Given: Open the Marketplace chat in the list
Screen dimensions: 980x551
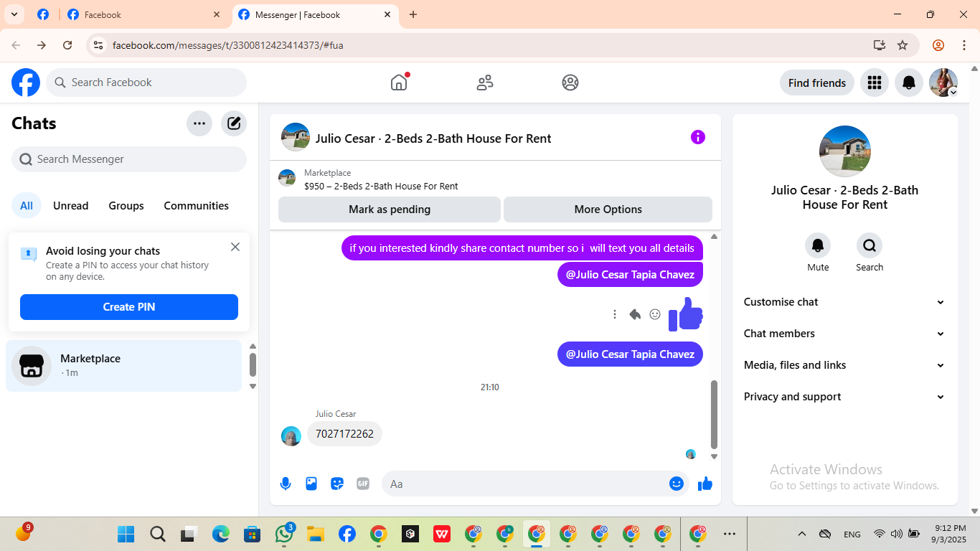Looking at the screenshot, I should 124,366.
